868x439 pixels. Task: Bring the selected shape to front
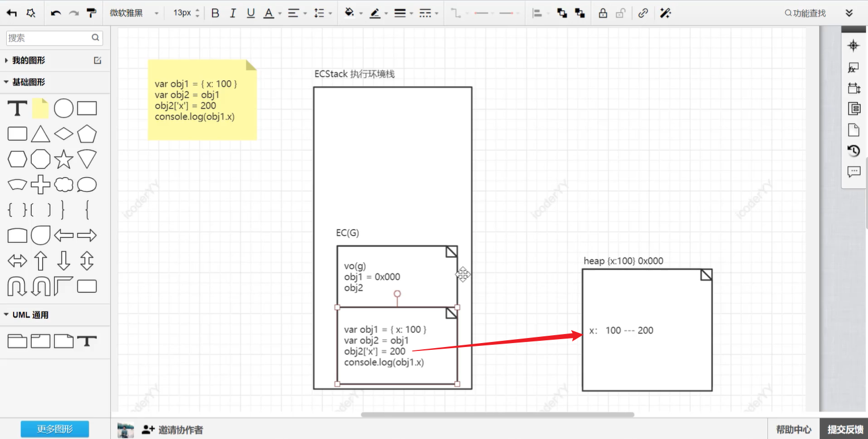562,13
